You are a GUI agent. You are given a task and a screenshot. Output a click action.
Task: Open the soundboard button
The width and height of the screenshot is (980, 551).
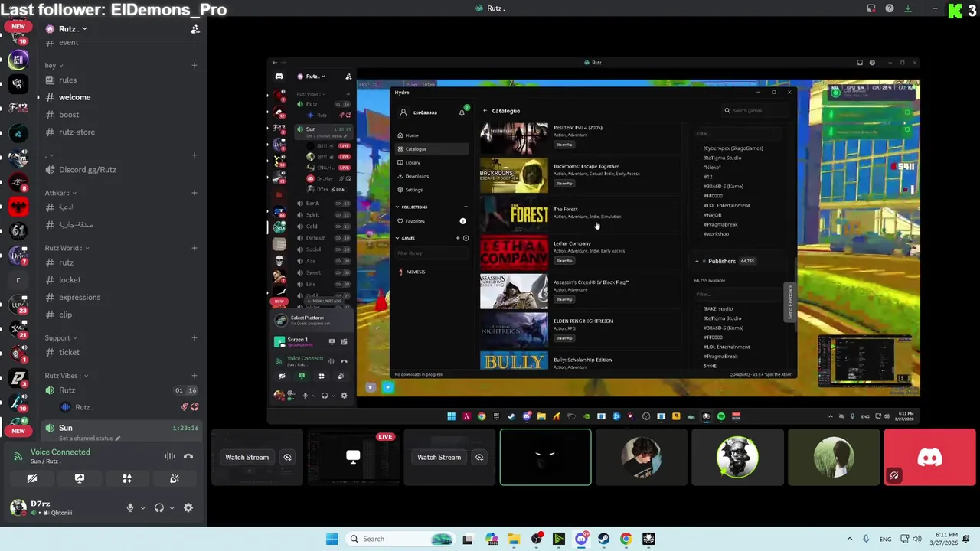175,479
